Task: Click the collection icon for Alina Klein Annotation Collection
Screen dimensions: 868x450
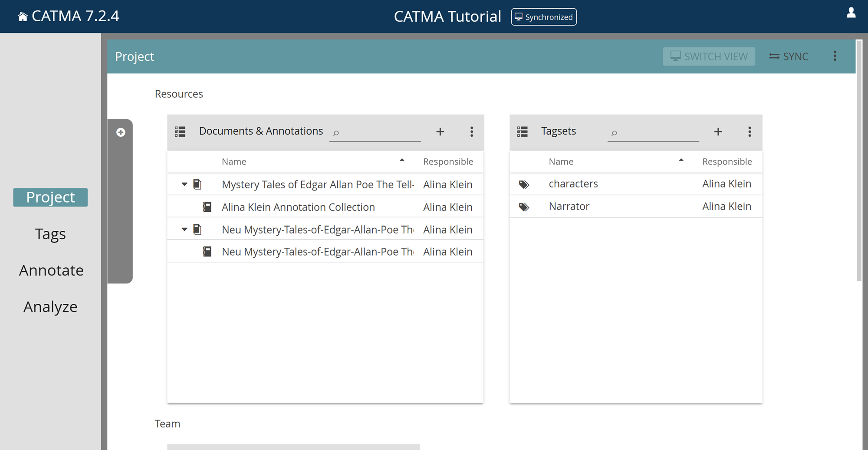Action: (x=207, y=207)
